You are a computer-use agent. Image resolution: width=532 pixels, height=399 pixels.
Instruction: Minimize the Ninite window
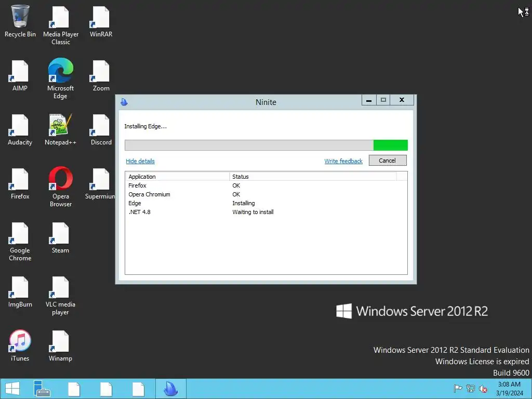point(369,100)
